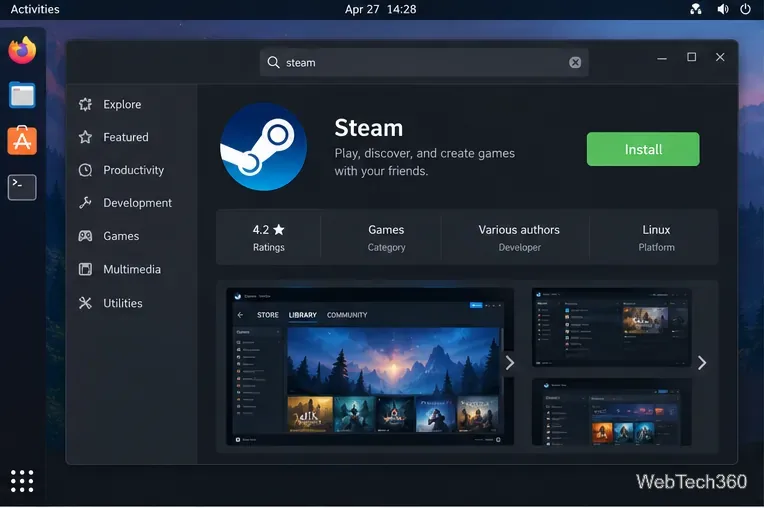This screenshot has height=508, width=764.
Task: Click the Featured star icon
Action: (x=85, y=137)
